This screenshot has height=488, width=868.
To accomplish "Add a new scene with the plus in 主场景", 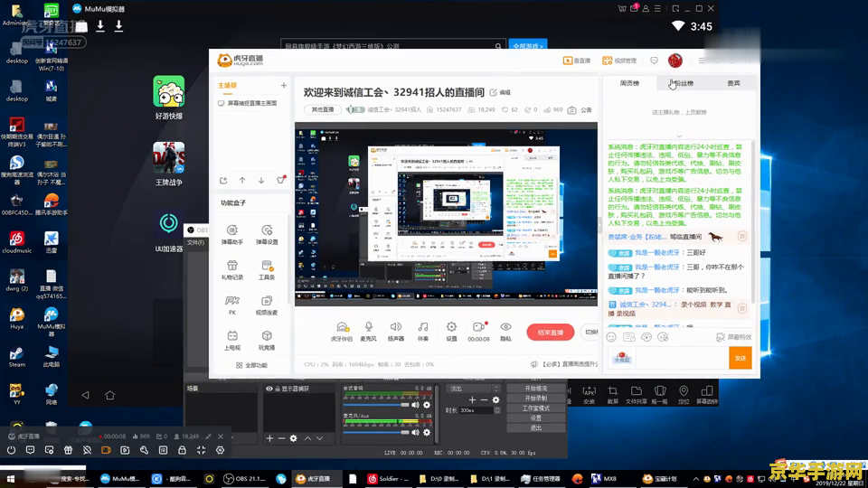I will (x=283, y=85).
